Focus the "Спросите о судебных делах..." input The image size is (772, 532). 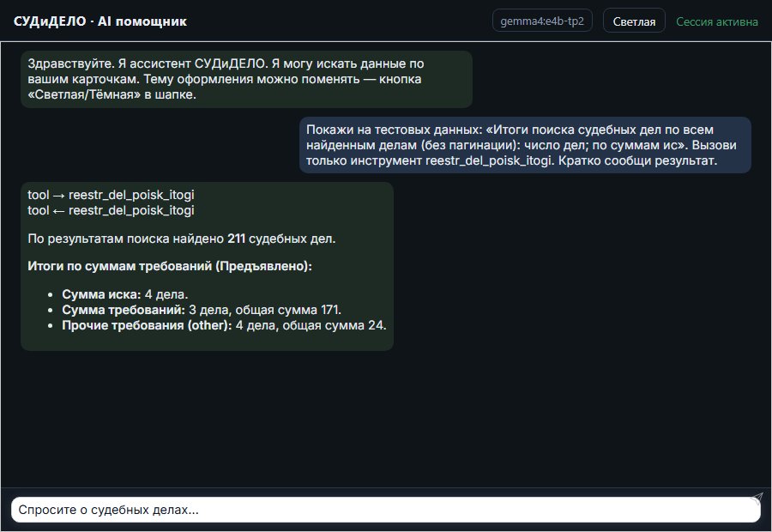tap(385, 510)
